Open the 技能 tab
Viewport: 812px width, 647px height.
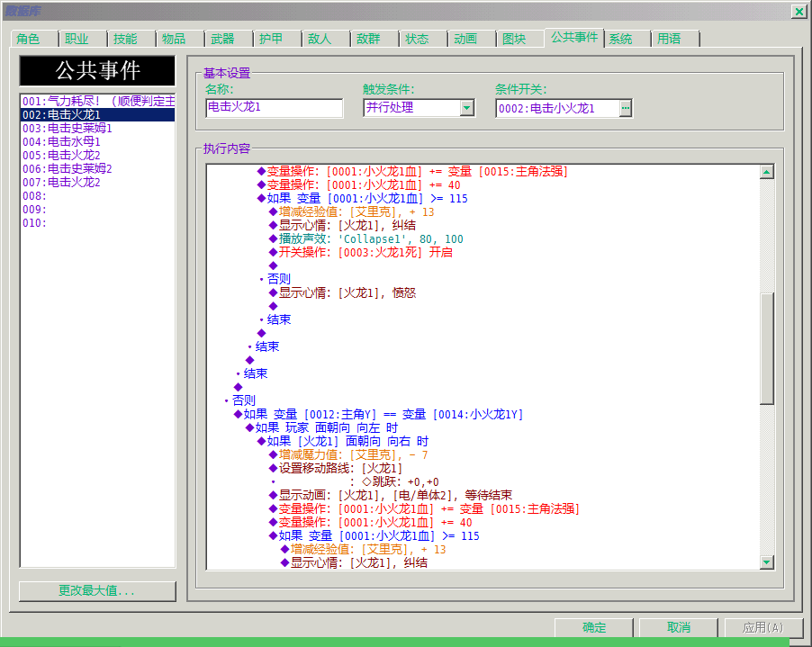coord(131,39)
